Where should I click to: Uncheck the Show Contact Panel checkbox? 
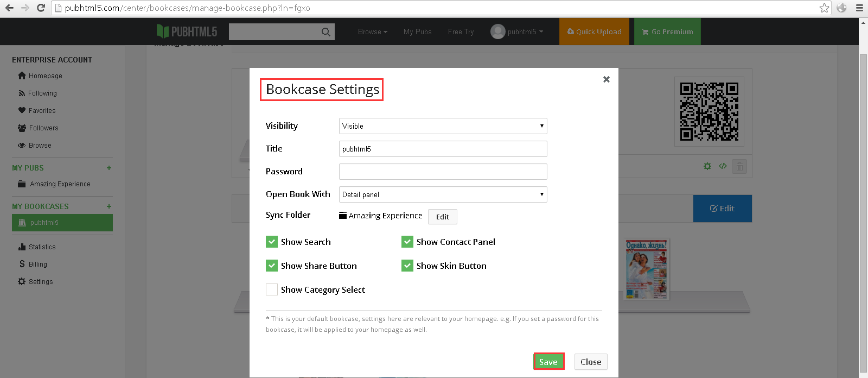[x=407, y=242]
